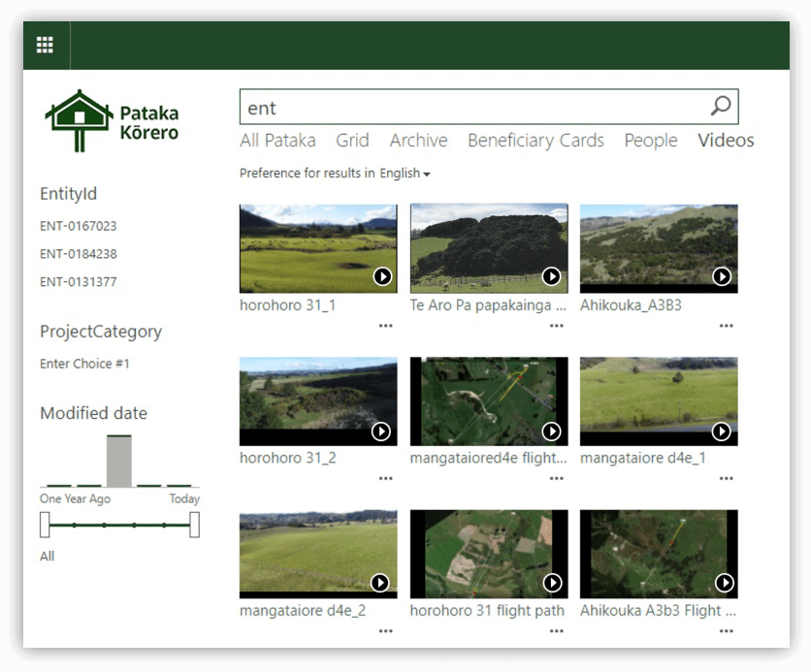Screen dimensions: 811x672
Task: Open ellipsis menu under Ahikouka A3b3 Flight
Action: point(727,630)
